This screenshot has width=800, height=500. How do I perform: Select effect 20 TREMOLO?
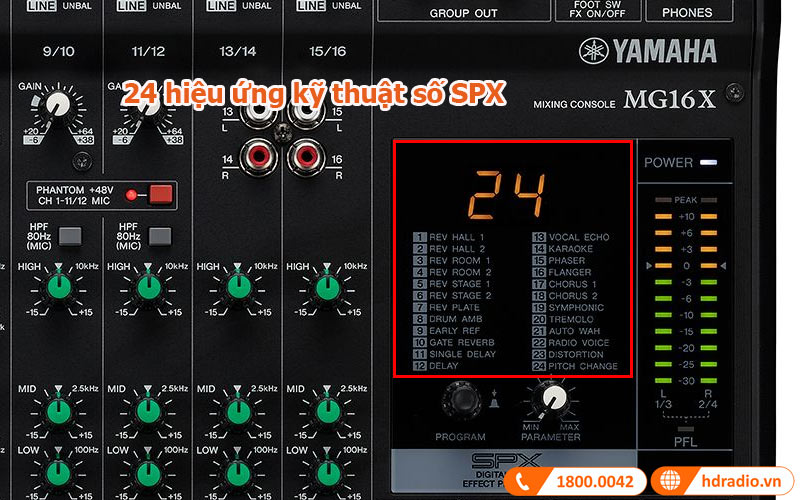[x=563, y=319]
